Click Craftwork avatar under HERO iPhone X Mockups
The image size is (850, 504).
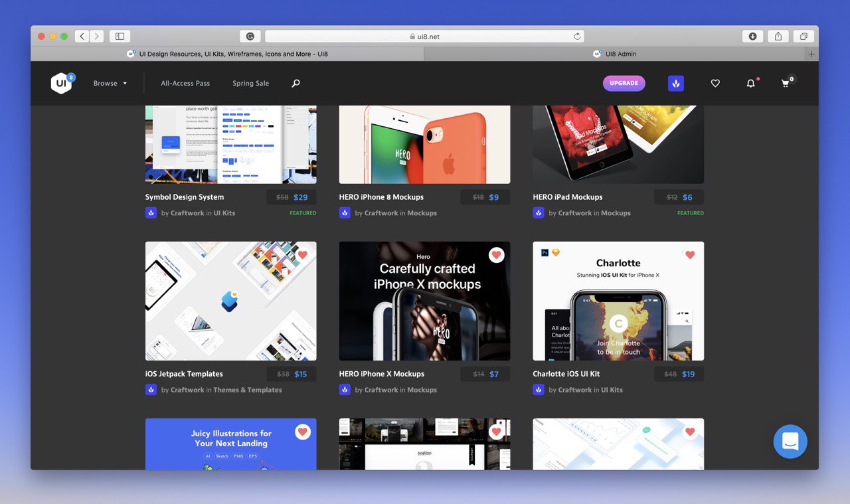pos(345,390)
